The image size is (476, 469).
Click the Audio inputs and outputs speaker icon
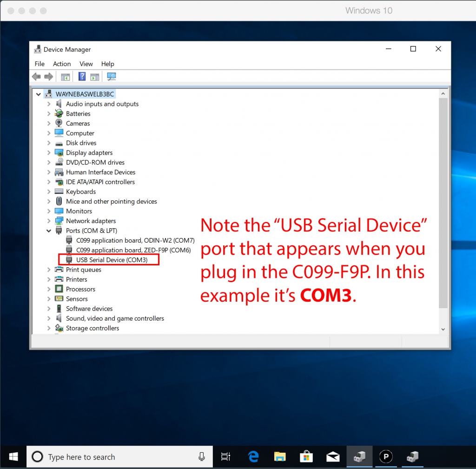pyautogui.click(x=59, y=104)
